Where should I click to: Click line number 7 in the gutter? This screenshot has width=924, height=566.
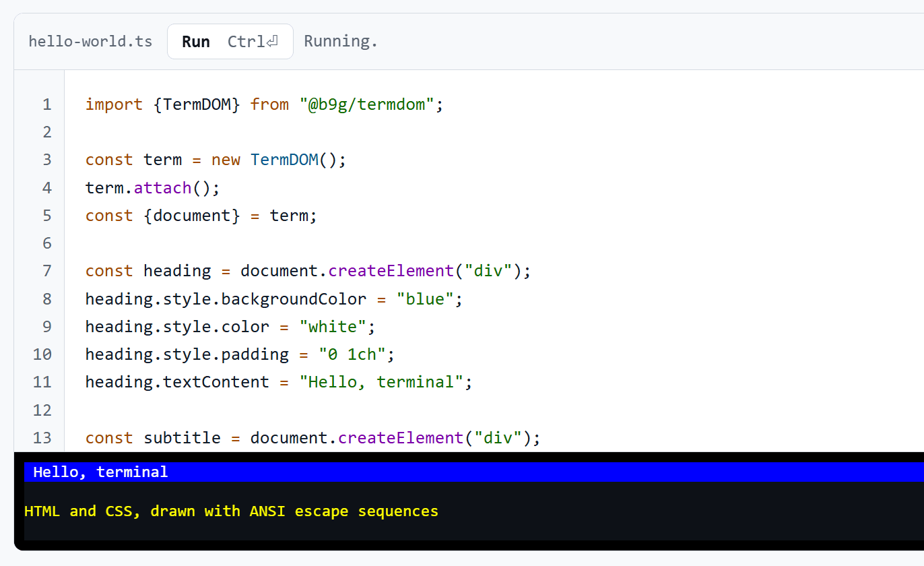click(46, 271)
